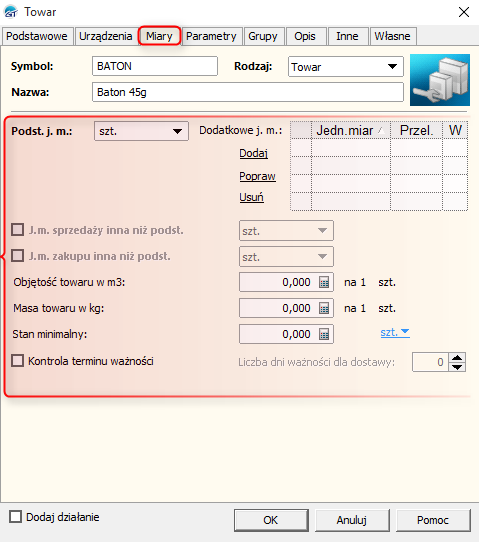Open the purchase unit szt. dropdown
The width and height of the screenshot is (479, 542).
coord(322,256)
